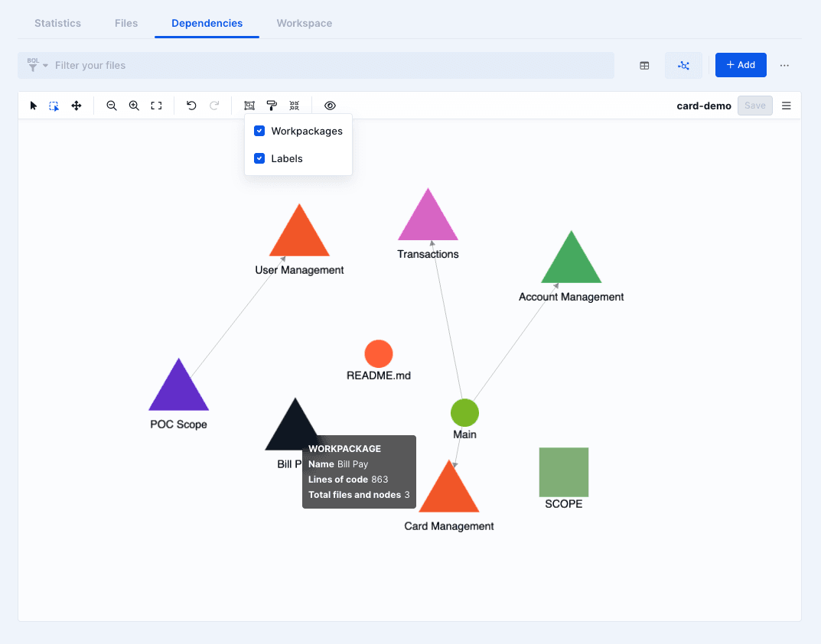This screenshot has height=644, width=821.
Task: Click the README.md circle node
Action: coord(379,354)
